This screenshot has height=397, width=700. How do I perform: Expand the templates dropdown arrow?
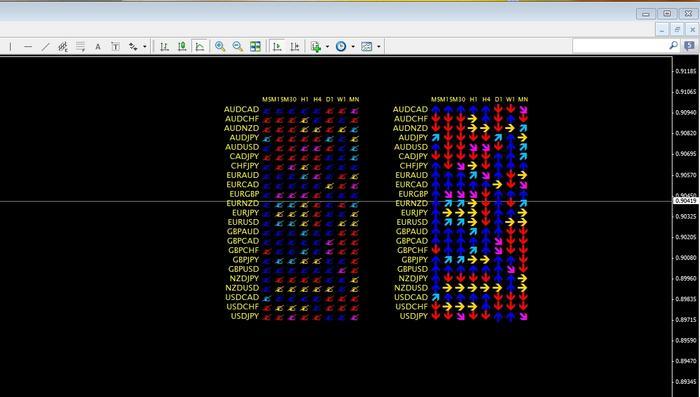pos(379,46)
